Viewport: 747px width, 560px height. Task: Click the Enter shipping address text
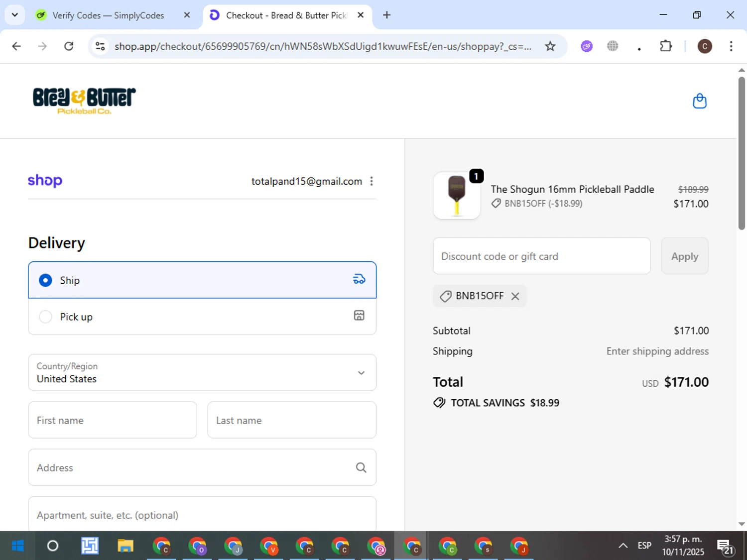pyautogui.click(x=657, y=351)
